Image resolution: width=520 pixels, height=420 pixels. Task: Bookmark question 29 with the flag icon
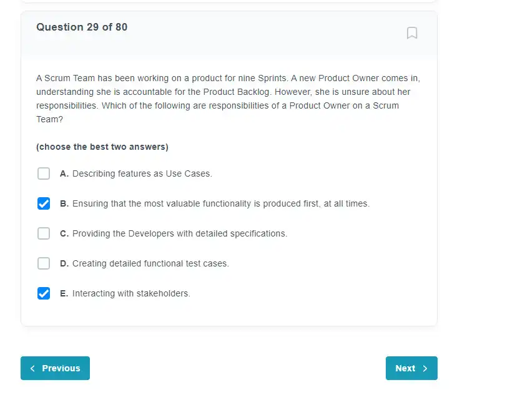pos(412,33)
